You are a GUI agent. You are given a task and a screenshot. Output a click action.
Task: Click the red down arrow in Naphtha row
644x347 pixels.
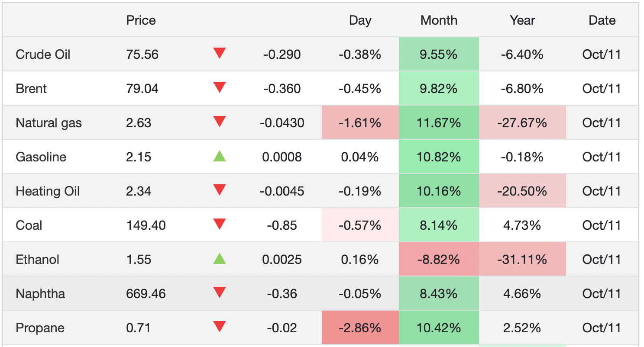pos(220,293)
